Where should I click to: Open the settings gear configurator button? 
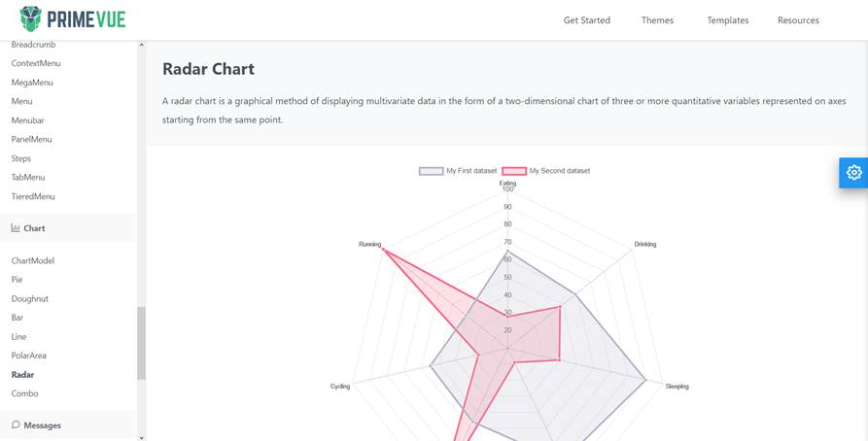[x=853, y=172]
